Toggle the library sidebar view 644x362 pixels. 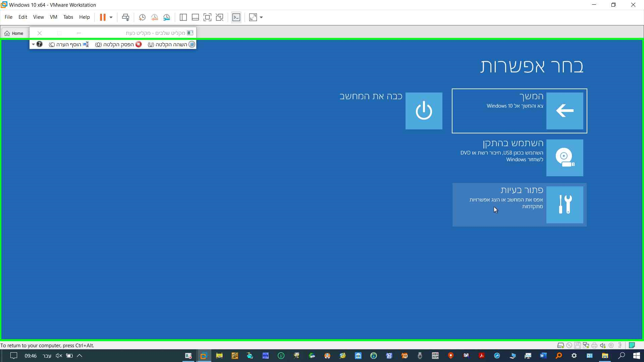(183, 17)
